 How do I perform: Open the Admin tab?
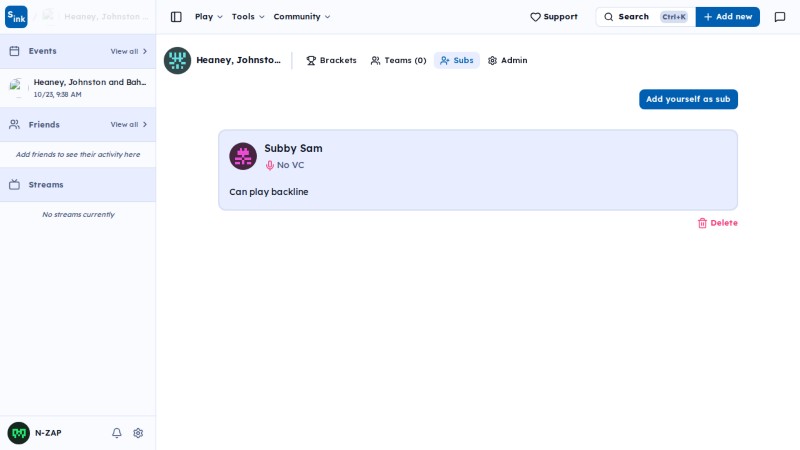coord(507,60)
